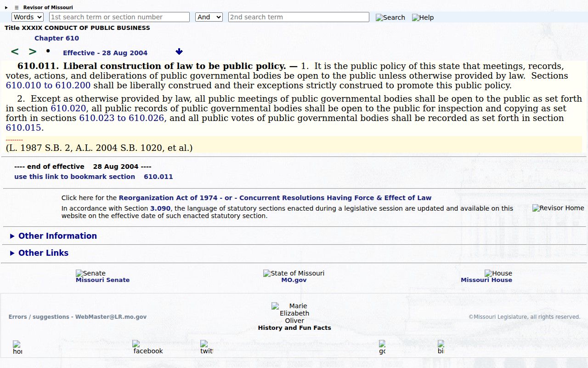Open the Missouri Senate link
Viewport: 588px width, 368px height.
pos(102,280)
